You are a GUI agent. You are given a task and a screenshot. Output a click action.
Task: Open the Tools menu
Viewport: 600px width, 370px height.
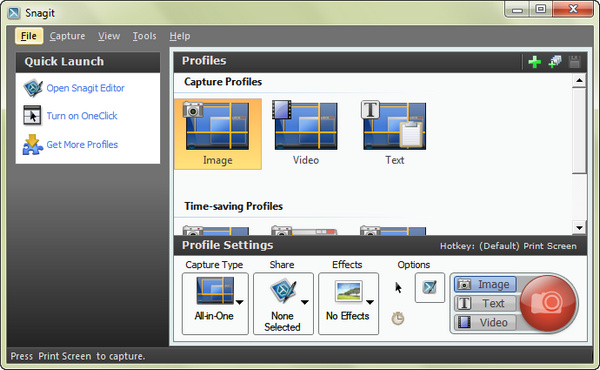tap(144, 36)
